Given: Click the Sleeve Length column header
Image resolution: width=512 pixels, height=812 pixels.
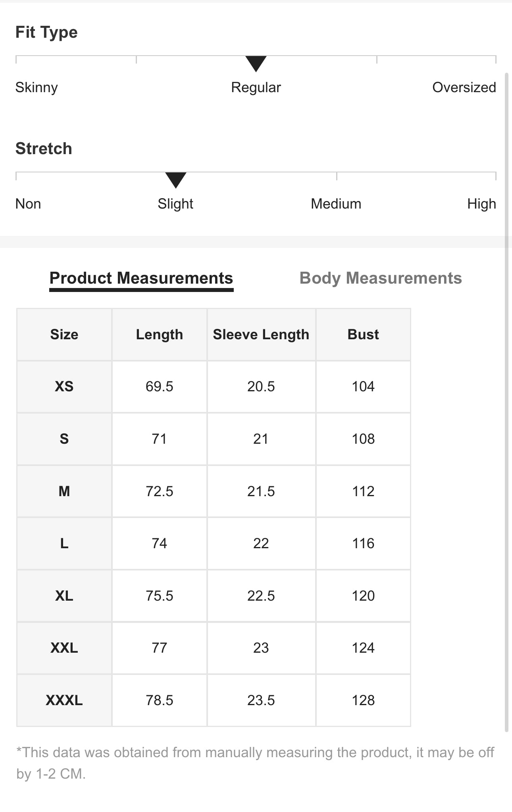Looking at the screenshot, I should 261,334.
